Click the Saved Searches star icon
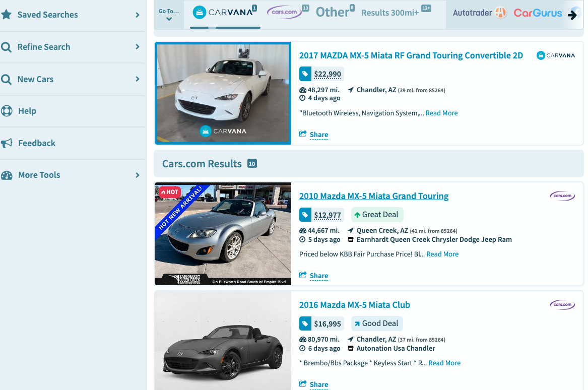Screen dimensions: 588x390 pyautogui.click(x=6, y=15)
